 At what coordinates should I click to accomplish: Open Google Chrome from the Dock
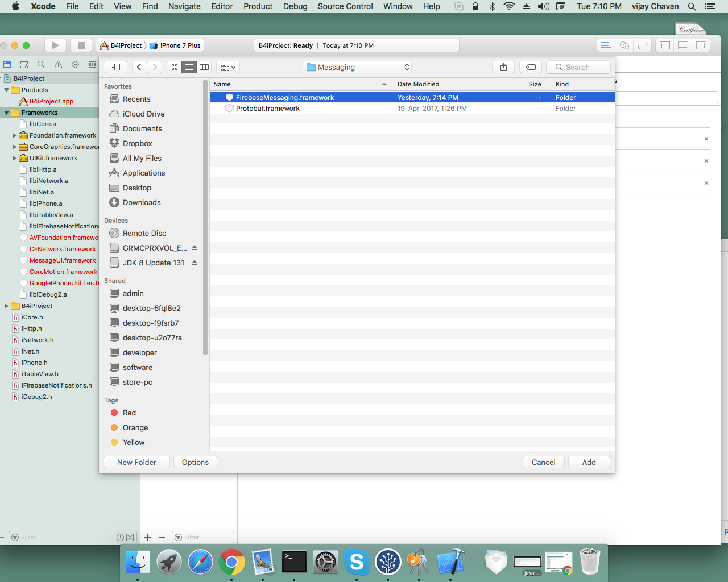click(x=231, y=562)
